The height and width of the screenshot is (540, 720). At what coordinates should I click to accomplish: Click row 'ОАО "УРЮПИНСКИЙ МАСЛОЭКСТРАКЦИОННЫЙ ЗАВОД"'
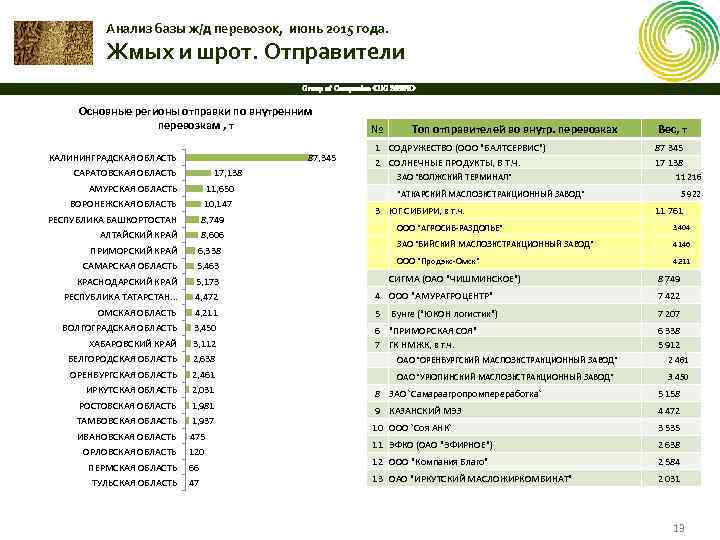[x=534, y=377]
